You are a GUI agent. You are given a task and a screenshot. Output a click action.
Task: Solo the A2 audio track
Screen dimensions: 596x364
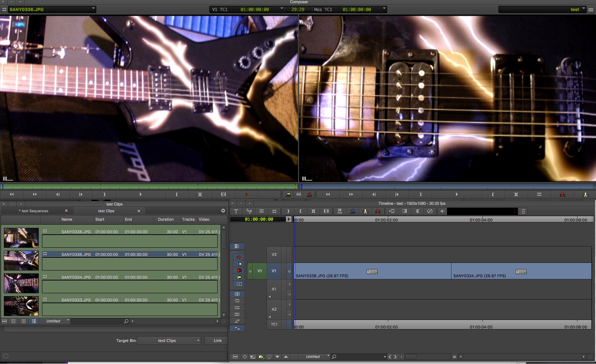289,304
